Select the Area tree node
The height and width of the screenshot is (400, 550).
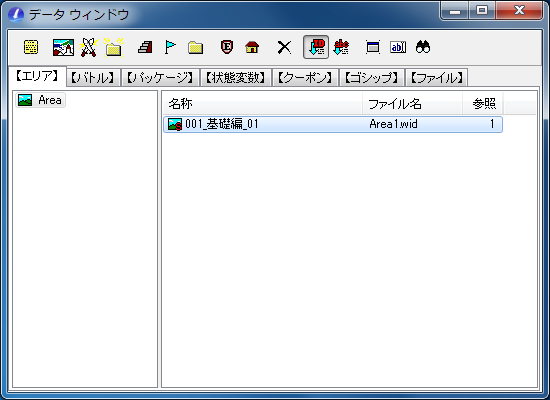tap(40, 100)
